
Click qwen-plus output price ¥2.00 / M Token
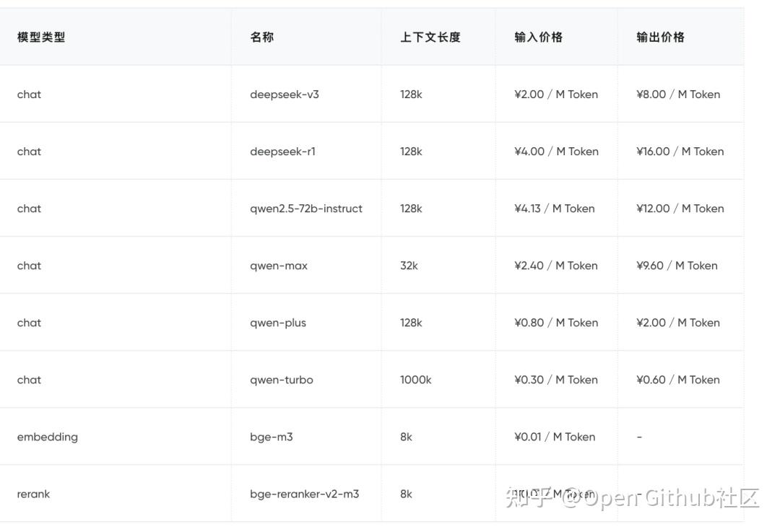click(678, 323)
